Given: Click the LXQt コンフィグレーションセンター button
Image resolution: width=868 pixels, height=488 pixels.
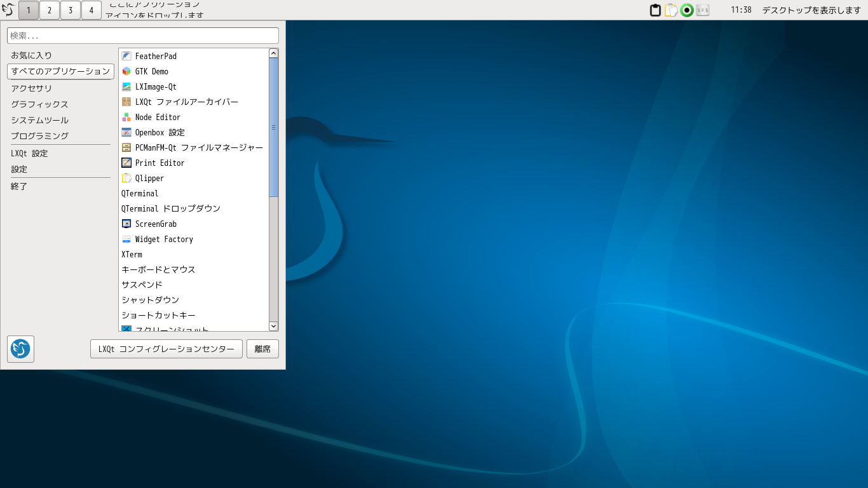Looking at the screenshot, I should tap(166, 349).
